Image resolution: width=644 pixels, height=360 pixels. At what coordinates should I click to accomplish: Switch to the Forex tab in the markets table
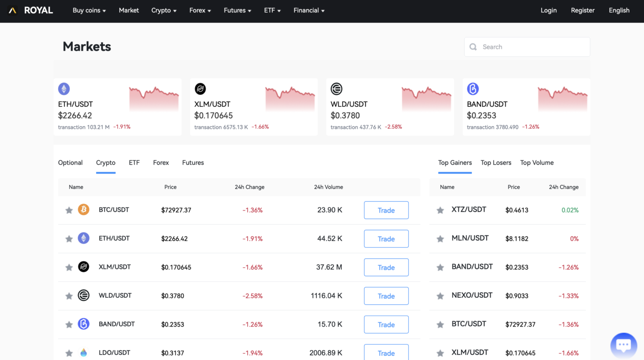pyautogui.click(x=161, y=162)
